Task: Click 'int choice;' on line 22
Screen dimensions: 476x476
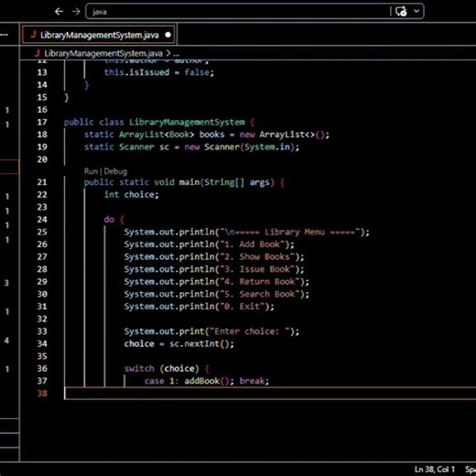Action: click(x=131, y=195)
